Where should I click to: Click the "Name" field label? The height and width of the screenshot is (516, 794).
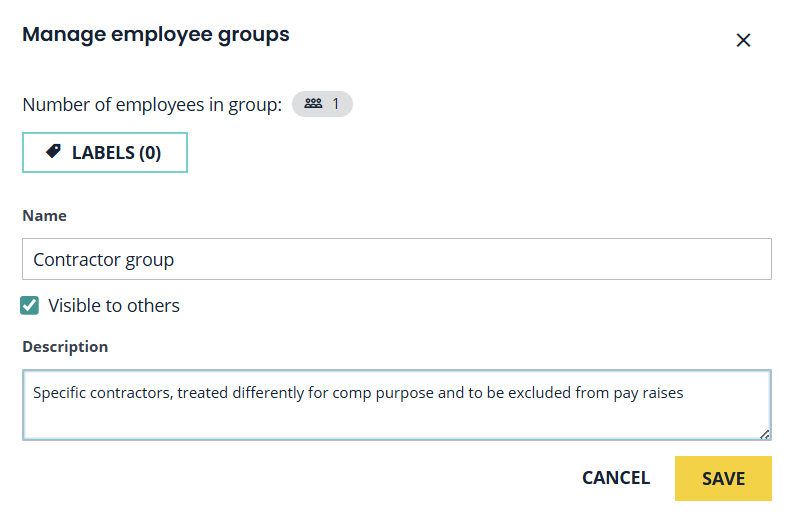44,216
